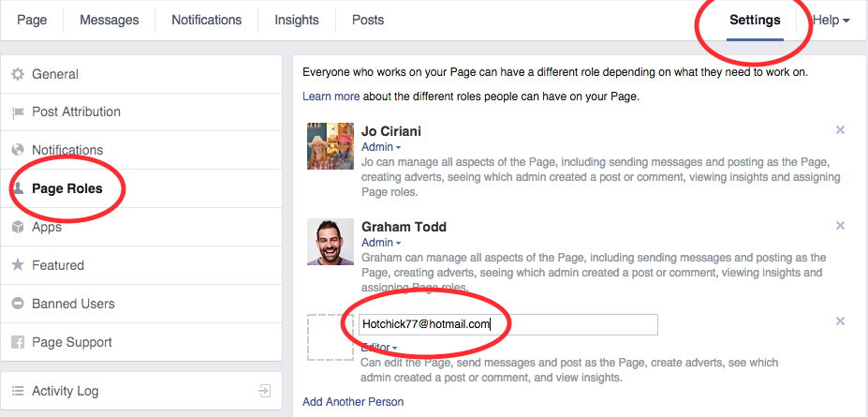The height and width of the screenshot is (417, 868).
Task: Open Post Attribution settings
Action: (x=141, y=112)
